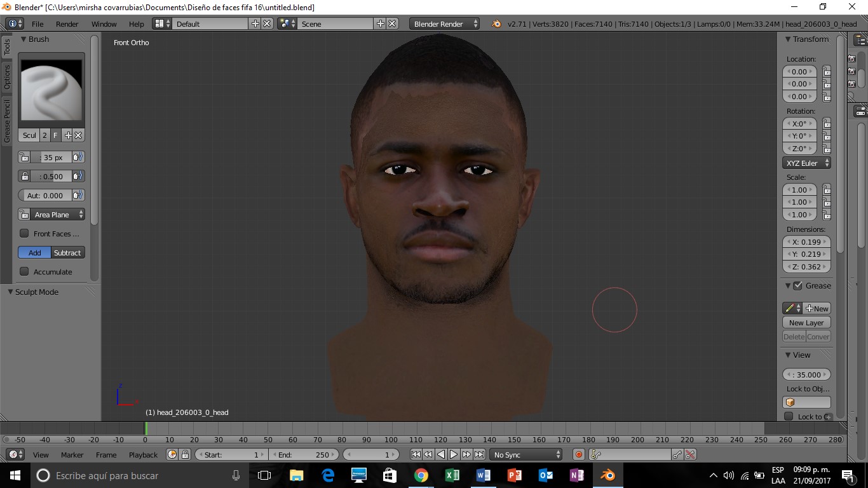Select the Add brush direction

35,252
